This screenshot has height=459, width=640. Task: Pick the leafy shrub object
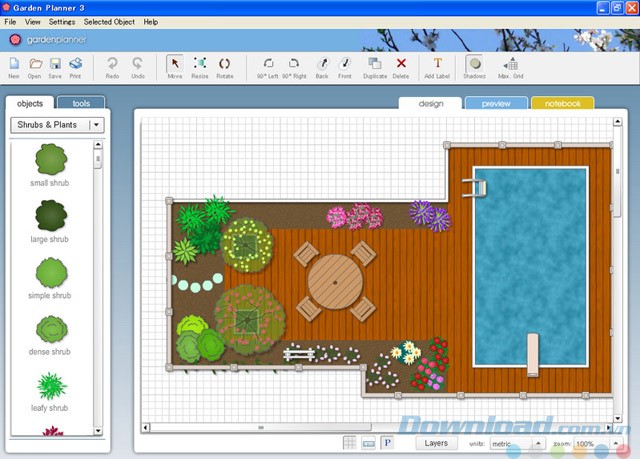click(x=50, y=391)
